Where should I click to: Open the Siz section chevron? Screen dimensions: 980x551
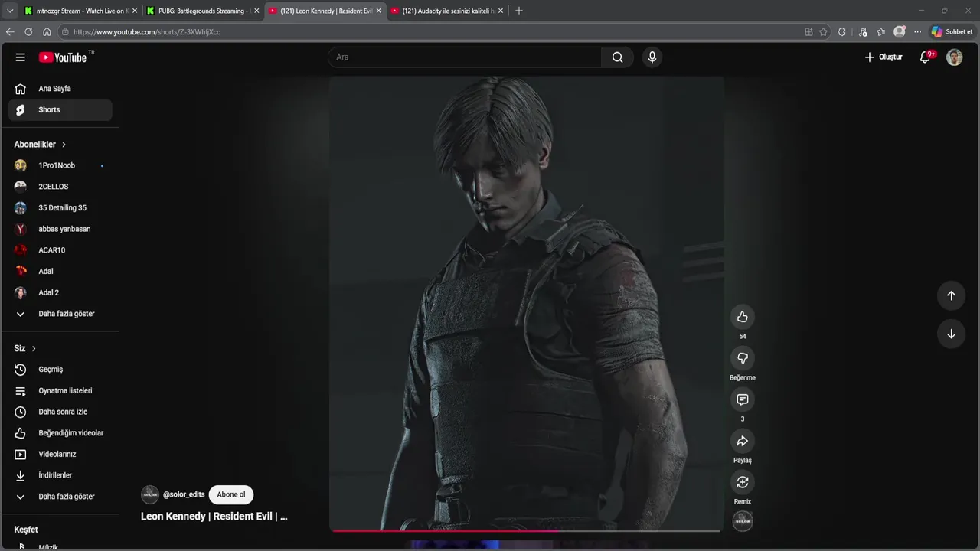[34, 348]
